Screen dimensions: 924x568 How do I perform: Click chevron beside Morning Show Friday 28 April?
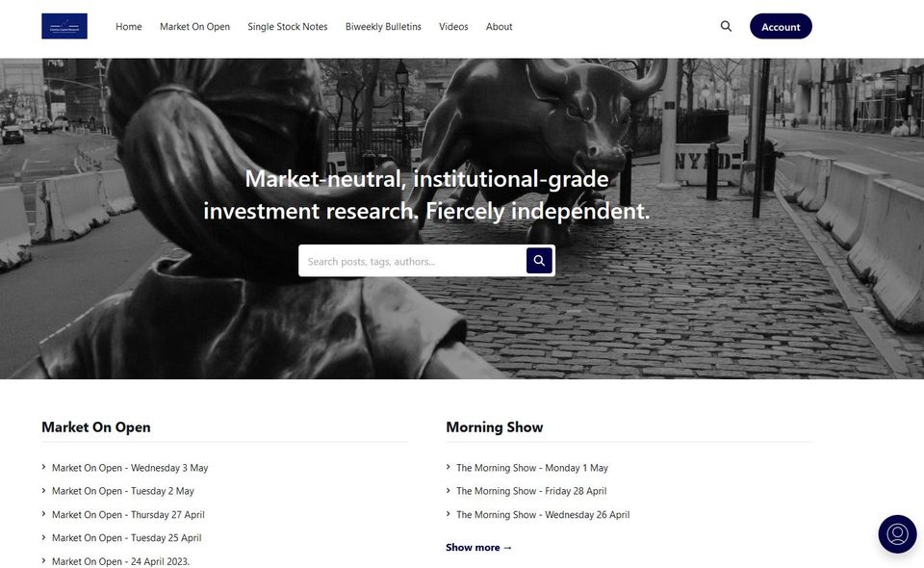pyautogui.click(x=449, y=490)
